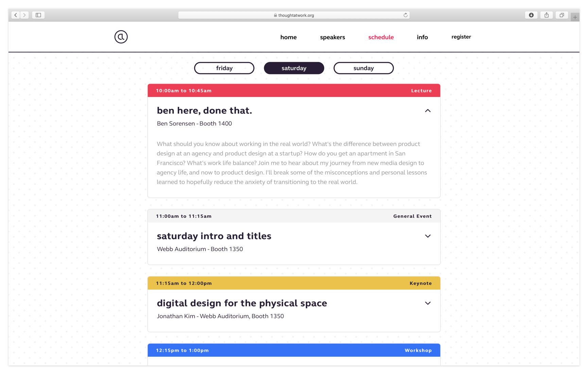Viewport: 588px width, 374px height.
Task: Click Ben Sorensen - Booth 1400 text
Action: [194, 123]
